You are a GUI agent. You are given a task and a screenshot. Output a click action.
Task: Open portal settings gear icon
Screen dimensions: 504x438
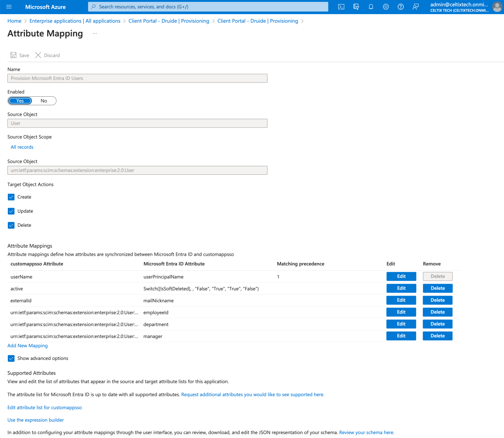point(386,7)
